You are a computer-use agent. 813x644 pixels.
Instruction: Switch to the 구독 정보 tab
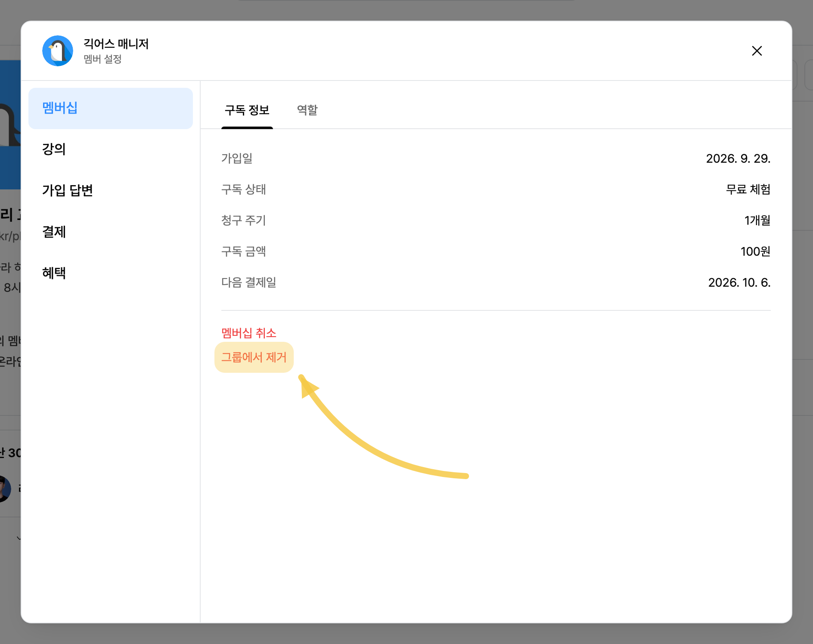(x=247, y=110)
